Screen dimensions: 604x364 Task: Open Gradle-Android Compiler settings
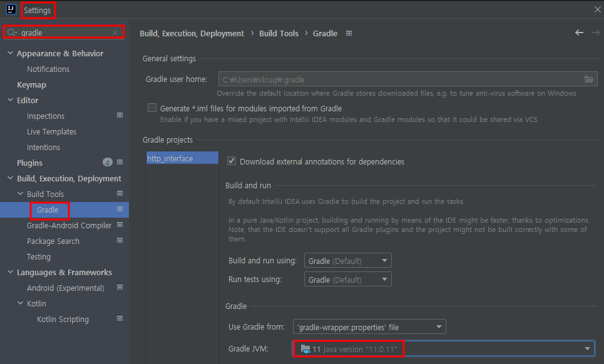[x=69, y=226]
